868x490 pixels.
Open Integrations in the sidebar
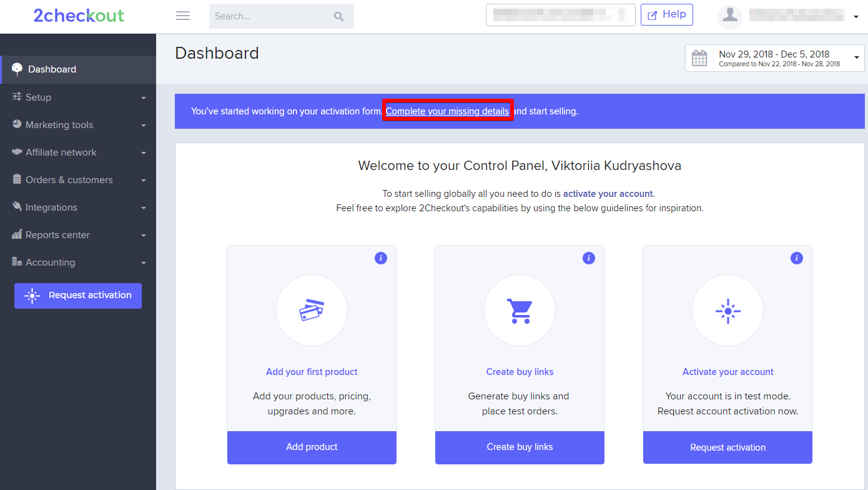pyautogui.click(x=78, y=207)
